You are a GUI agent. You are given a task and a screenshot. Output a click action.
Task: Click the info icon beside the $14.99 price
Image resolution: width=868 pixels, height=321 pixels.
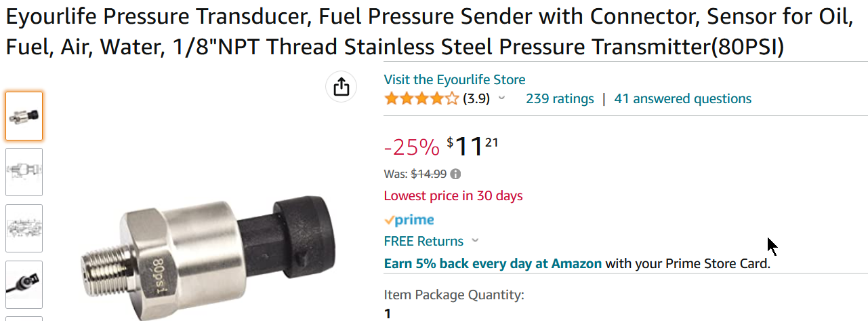(456, 174)
